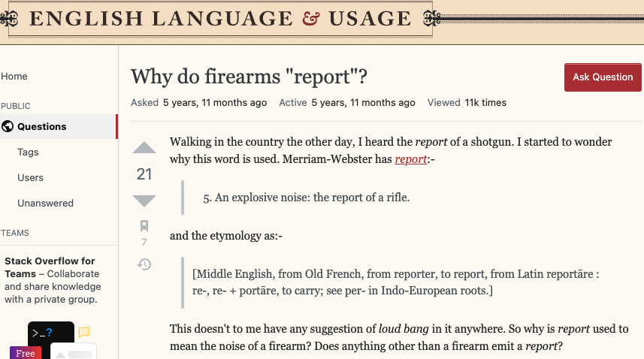This screenshot has width=644, height=359.
Task: Click 'Active 5 years, 11 months ago'
Action: tap(347, 103)
